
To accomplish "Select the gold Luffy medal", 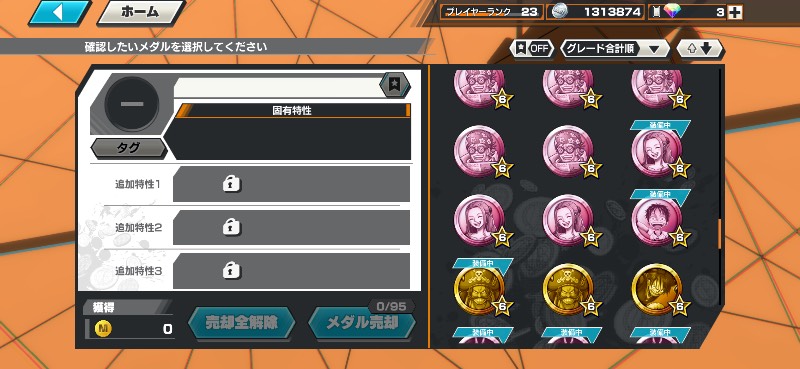I will [x=659, y=290].
